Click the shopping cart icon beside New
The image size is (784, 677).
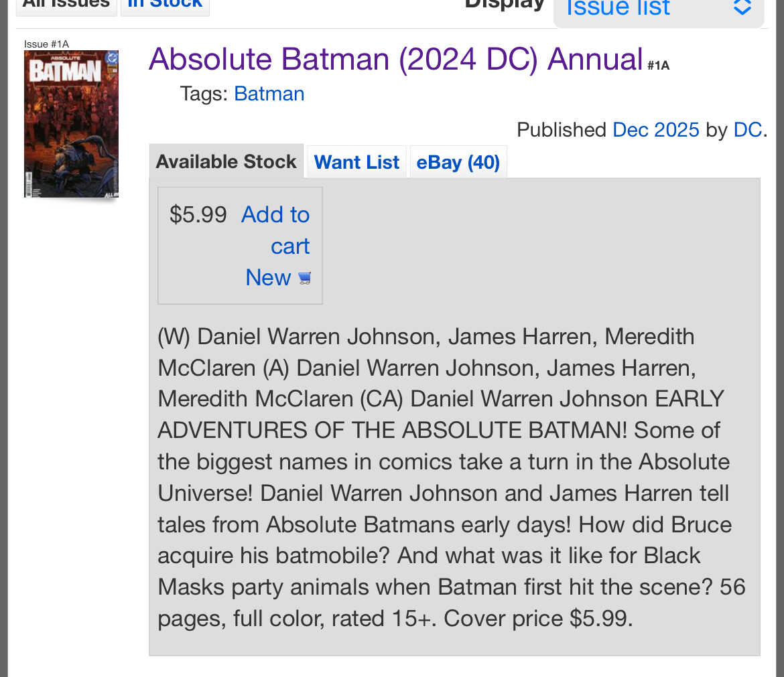(305, 278)
